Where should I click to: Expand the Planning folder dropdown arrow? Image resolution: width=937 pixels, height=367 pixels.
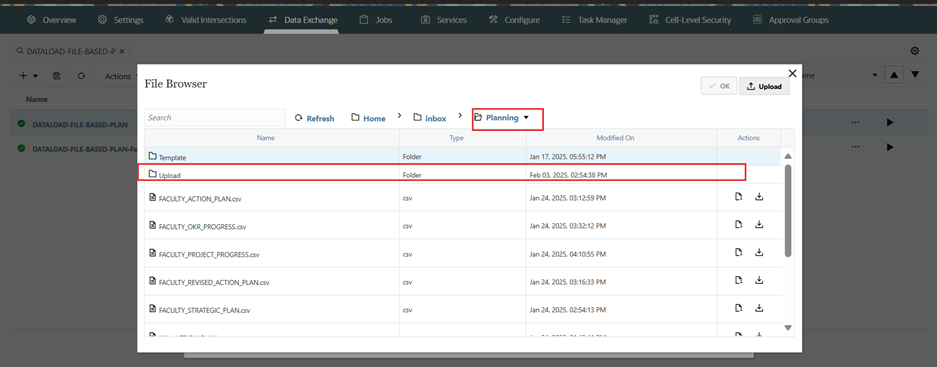[x=526, y=118]
